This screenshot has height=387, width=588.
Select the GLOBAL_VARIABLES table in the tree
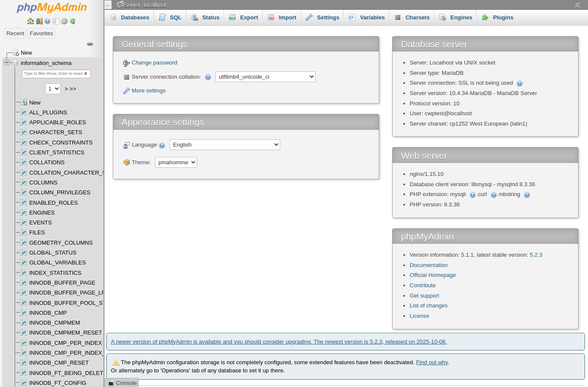tap(57, 263)
